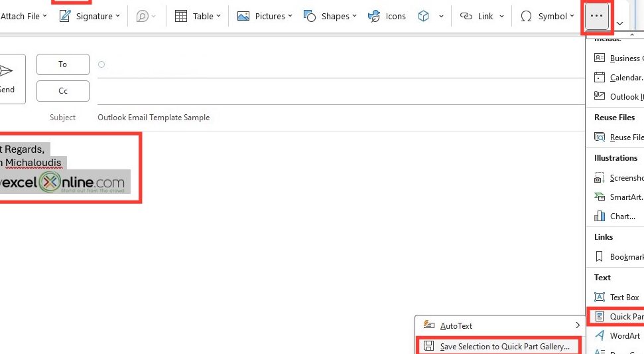
Task: Expand the Shapes dropdown arrow
Action: pyautogui.click(x=354, y=16)
